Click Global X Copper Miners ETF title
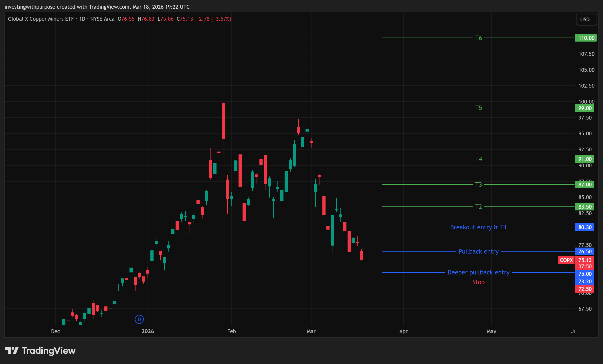Screen dimensions: 603x364 pos(41,19)
